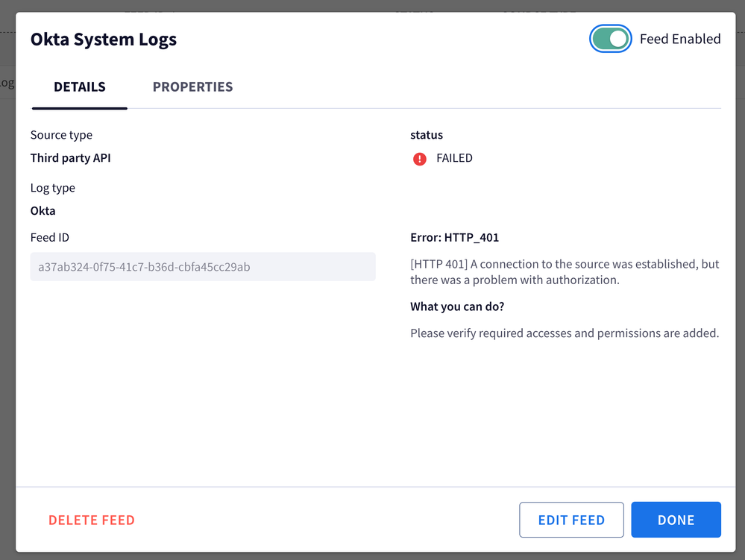Click the DELETE FEED button

coord(91,520)
